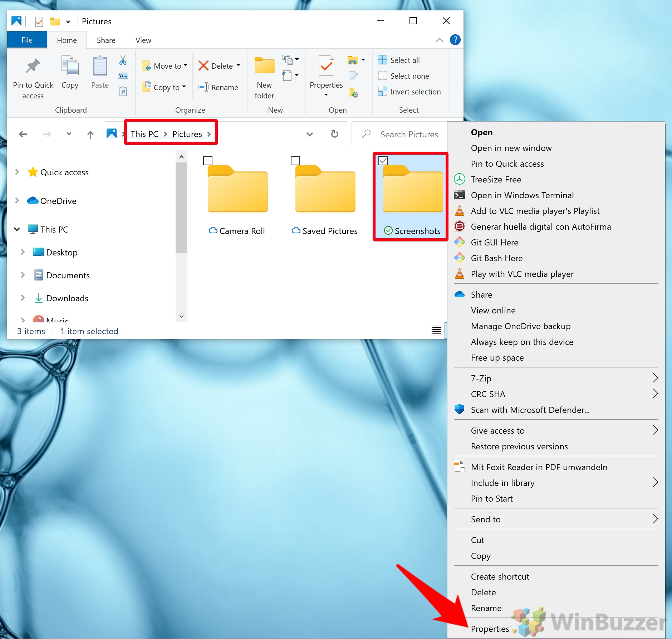Screen dimensions: 672x639
Task: Expand the Quick access tree node
Action: 17,172
